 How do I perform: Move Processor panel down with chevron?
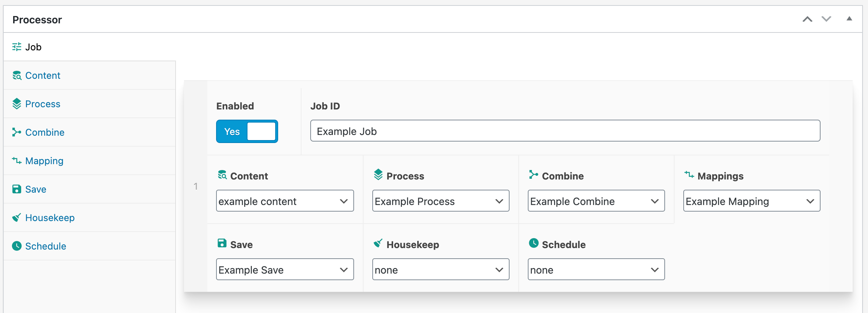click(x=826, y=19)
